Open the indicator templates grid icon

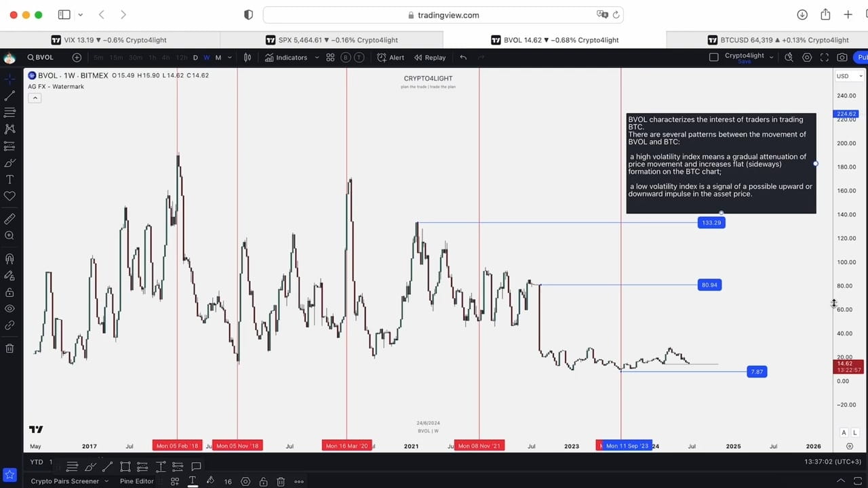(330, 58)
